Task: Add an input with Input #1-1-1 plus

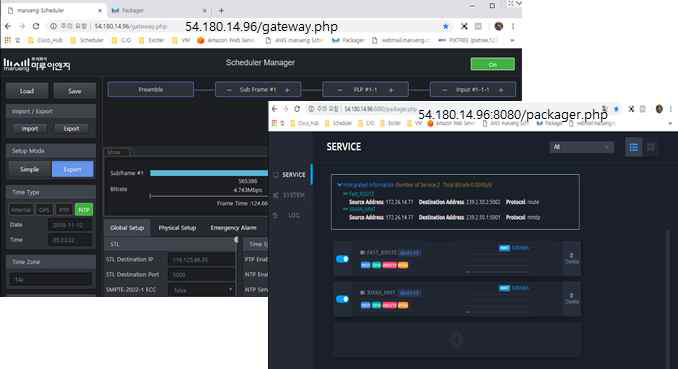Action: tap(501, 90)
